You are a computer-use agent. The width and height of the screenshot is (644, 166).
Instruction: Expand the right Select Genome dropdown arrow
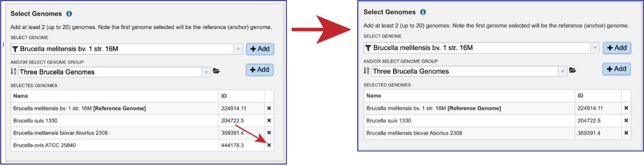tap(595, 48)
